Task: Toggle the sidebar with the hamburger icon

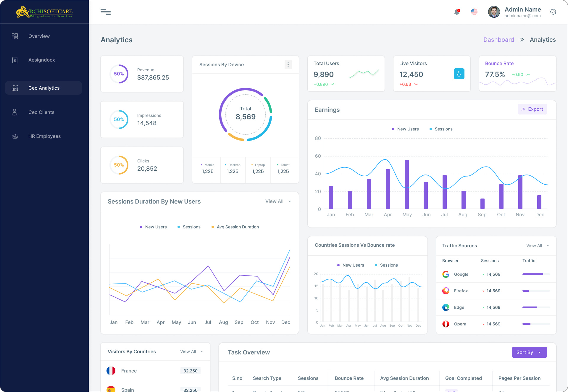Action: coord(106,12)
